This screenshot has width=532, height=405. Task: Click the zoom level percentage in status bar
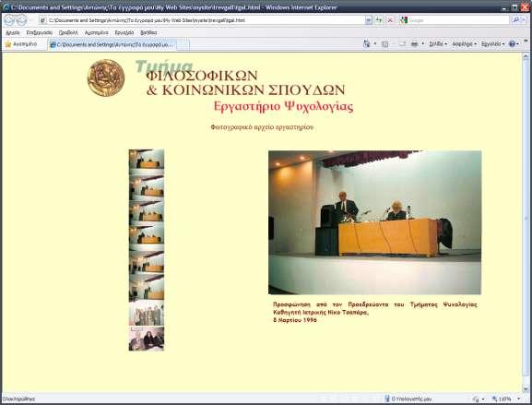(504, 399)
